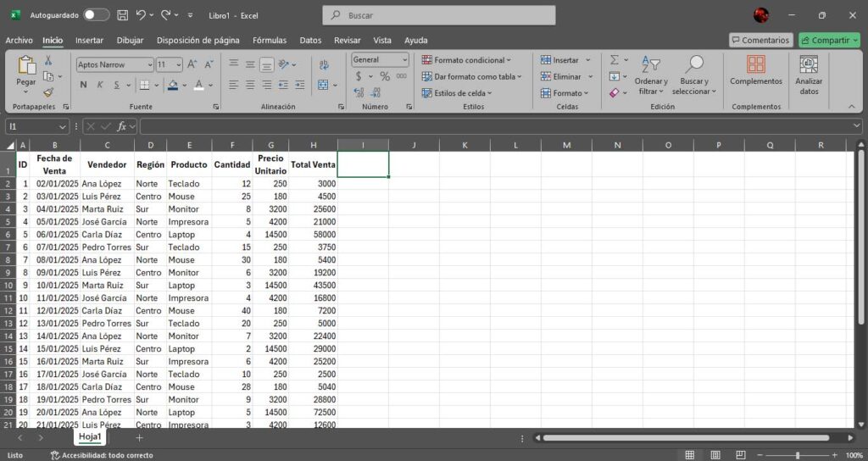Apply the font color swatch
Viewport: 868px width, 461px height.
198,85
